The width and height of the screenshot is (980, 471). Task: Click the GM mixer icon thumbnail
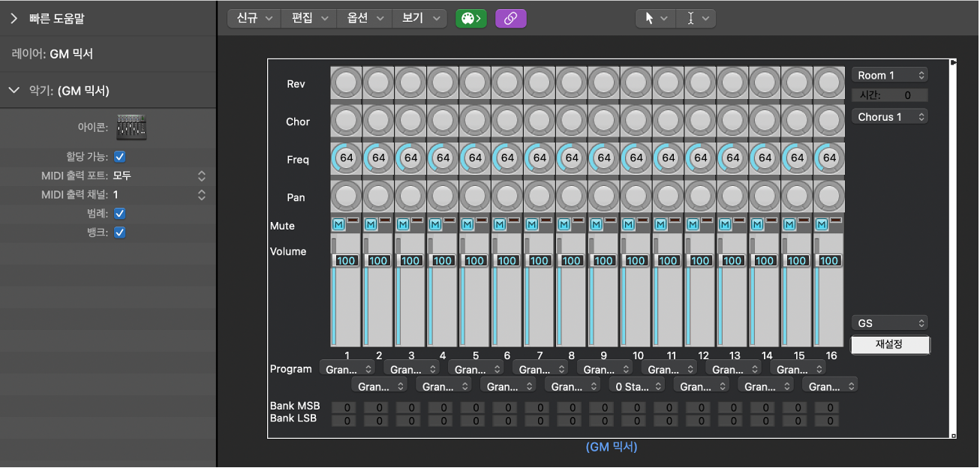click(131, 127)
